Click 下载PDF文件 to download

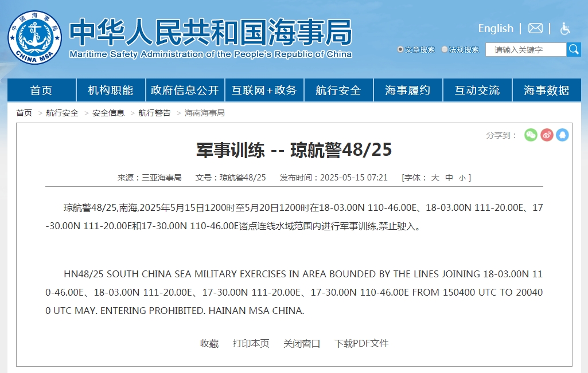coord(361,343)
